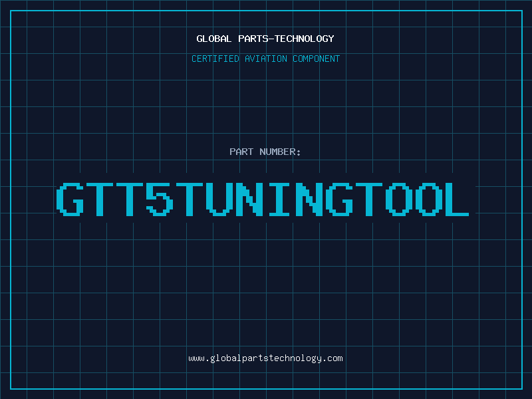The height and width of the screenshot is (399, 532).
Task: Select the letter U in the part number
Action: coord(219,199)
